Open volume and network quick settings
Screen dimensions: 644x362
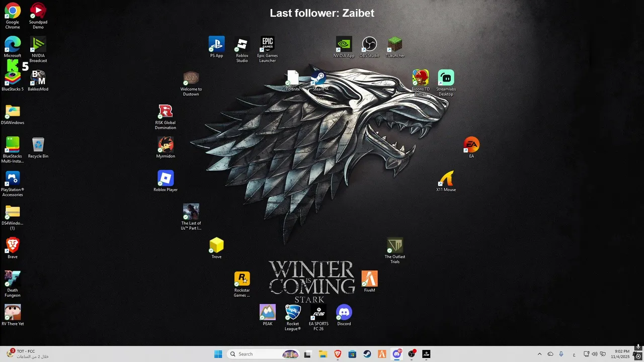tap(595, 354)
